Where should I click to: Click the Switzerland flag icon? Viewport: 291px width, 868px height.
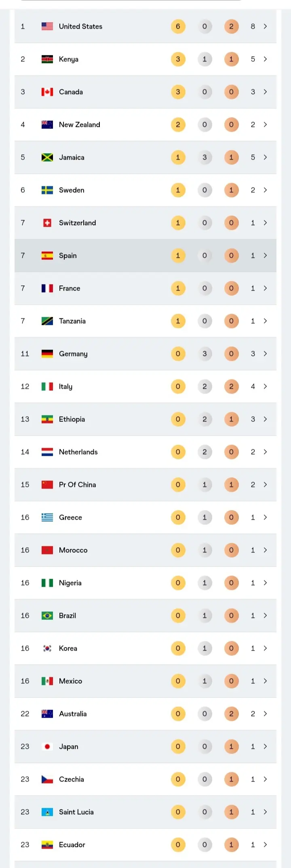click(x=47, y=223)
